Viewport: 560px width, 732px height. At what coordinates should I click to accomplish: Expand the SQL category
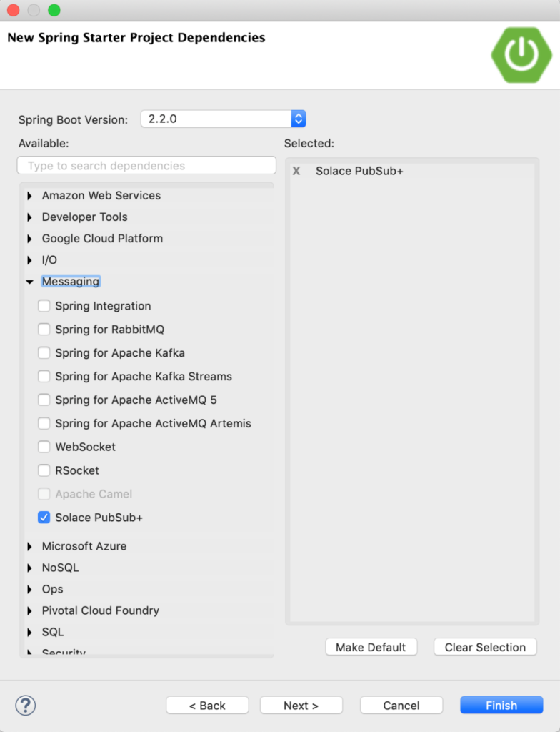tap(29, 632)
